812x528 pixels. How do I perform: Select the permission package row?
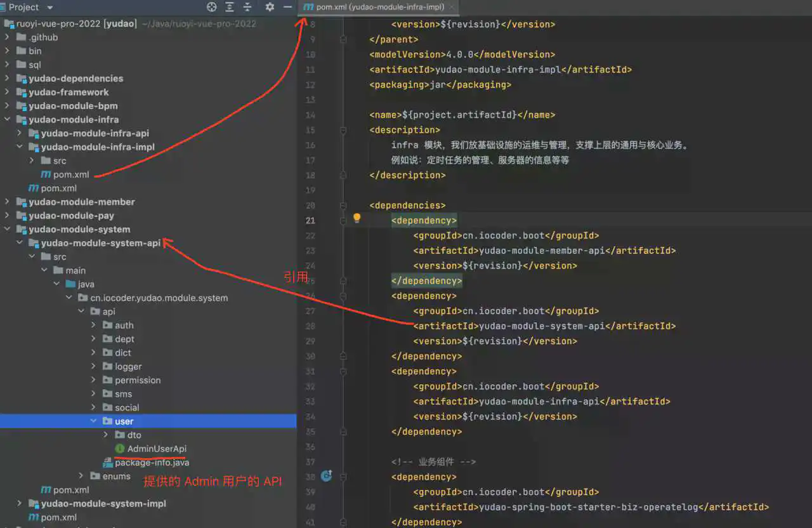[148, 380]
